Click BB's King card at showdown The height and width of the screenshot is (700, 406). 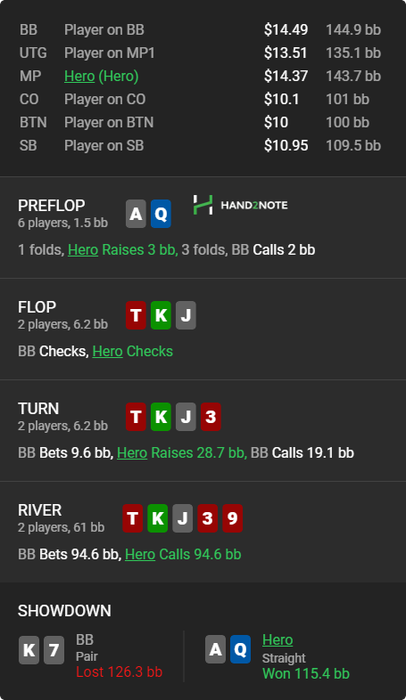[29, 650]
